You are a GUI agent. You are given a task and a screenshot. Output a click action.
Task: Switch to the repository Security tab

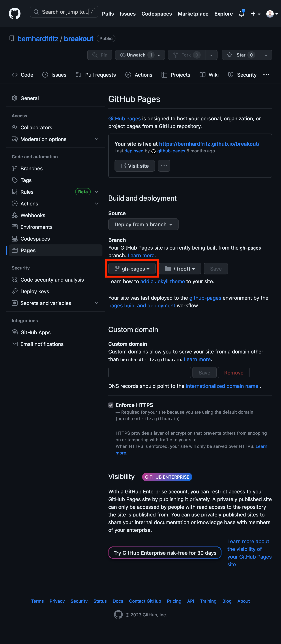[x=242, y=75]
